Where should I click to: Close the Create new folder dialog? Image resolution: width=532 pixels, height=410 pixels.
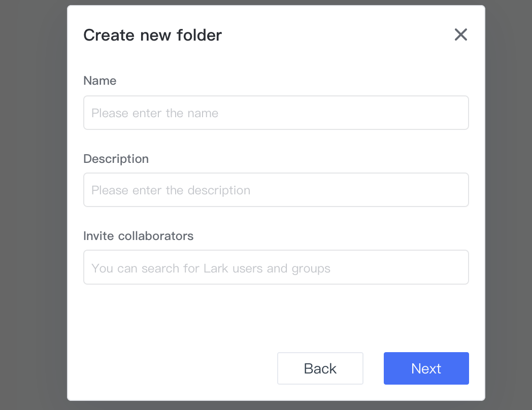click(461, 35)
